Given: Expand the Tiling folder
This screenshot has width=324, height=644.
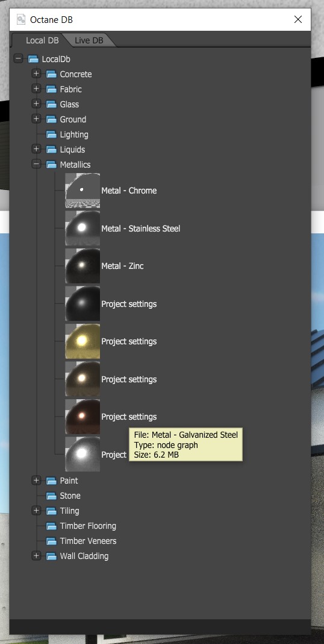Looking at the screenshot, I should [37, 511].
